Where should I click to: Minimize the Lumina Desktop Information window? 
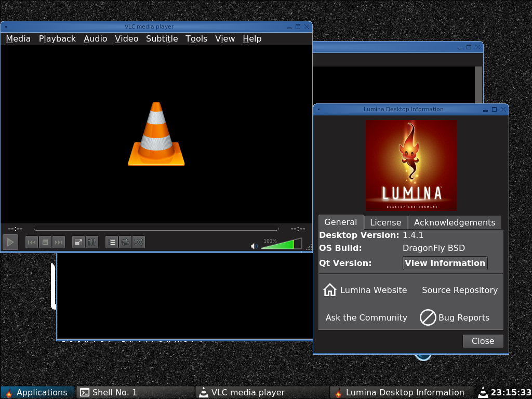click(x=486, y=110)
